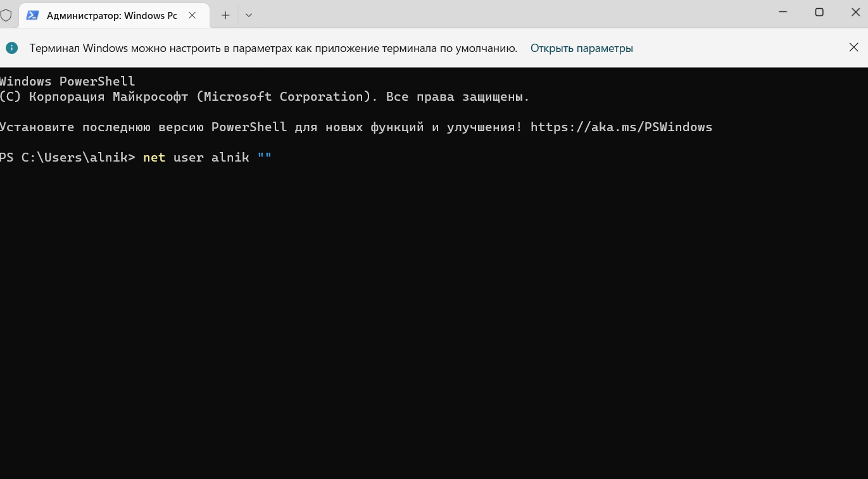Maximize the Windows Terminal window
The image size is (868, 479).
(x=819, y=13)
